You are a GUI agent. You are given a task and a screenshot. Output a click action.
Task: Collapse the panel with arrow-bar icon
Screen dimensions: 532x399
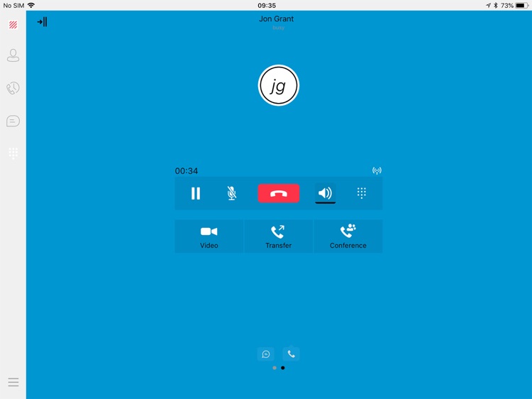click(42, 22)
